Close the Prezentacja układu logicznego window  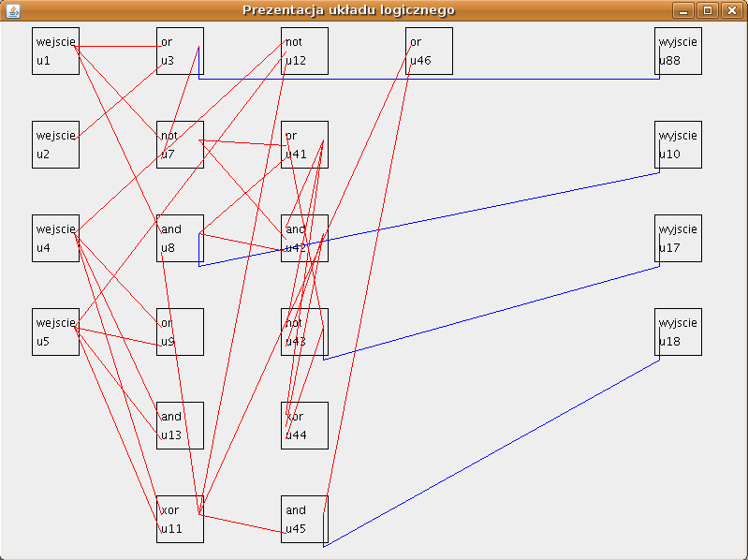pyautogui.click(x=732, y=10)
